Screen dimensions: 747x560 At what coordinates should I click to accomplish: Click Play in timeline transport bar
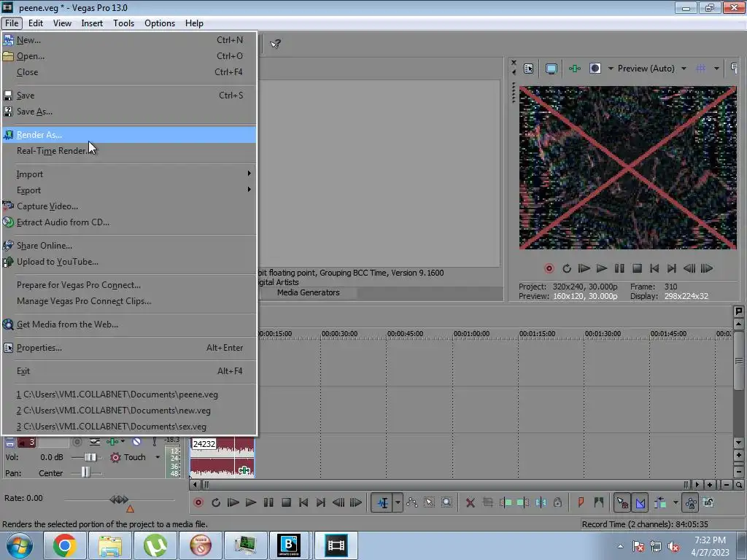[x=251, y=502]
